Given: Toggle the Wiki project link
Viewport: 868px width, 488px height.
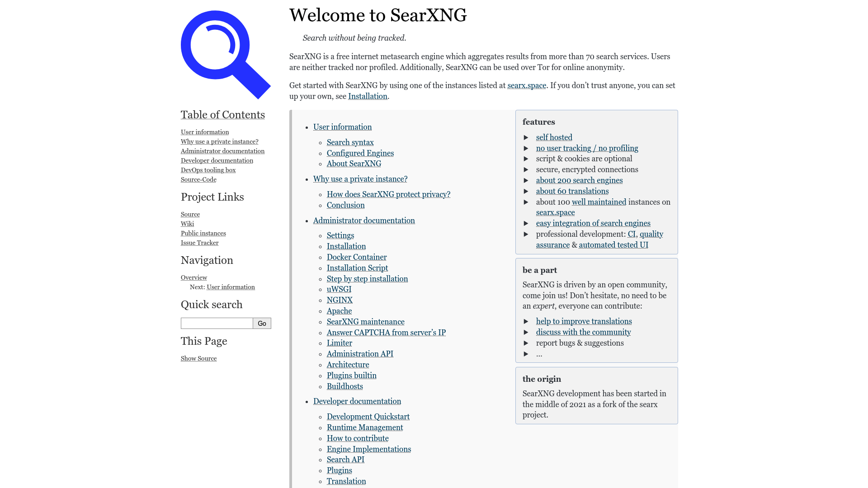Looking at the screenshot, I should pos(187,224).
